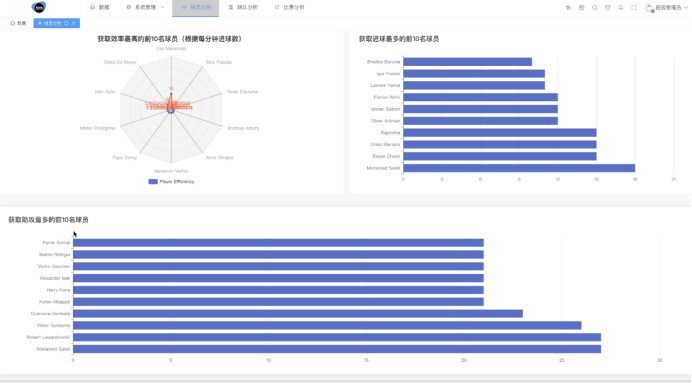Open theme settings shirt icon
This screenshot has height=383, width=692.
[608, 8]
